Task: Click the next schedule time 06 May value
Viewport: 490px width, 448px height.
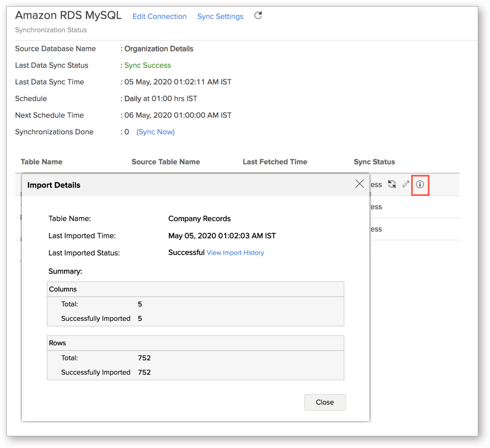Action: pos(178,115)
